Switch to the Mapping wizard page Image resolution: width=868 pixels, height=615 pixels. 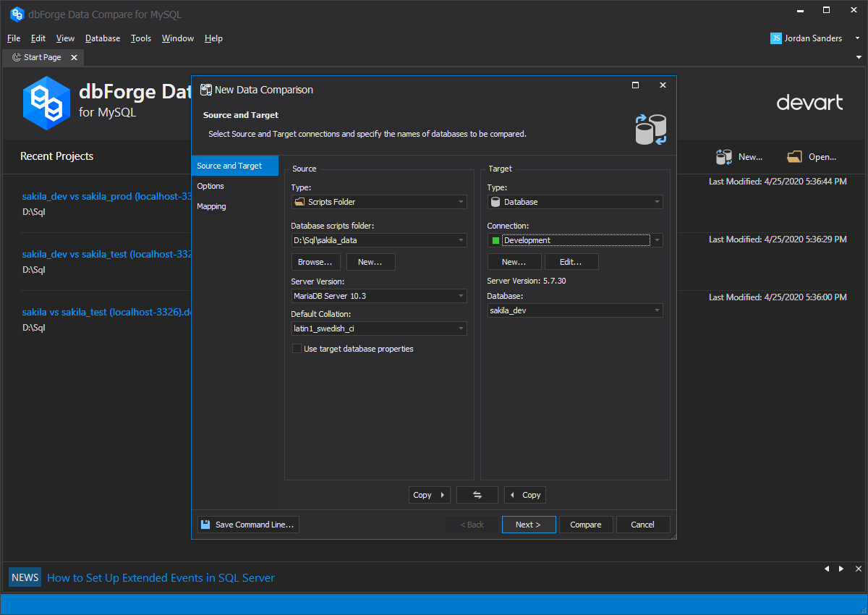(211, 206)
